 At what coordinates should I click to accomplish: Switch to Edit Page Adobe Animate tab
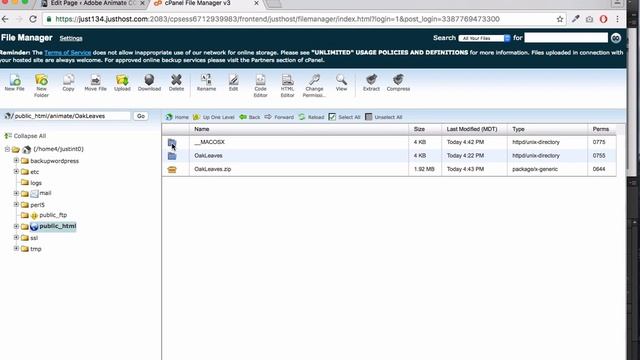(x=93, y=4)
